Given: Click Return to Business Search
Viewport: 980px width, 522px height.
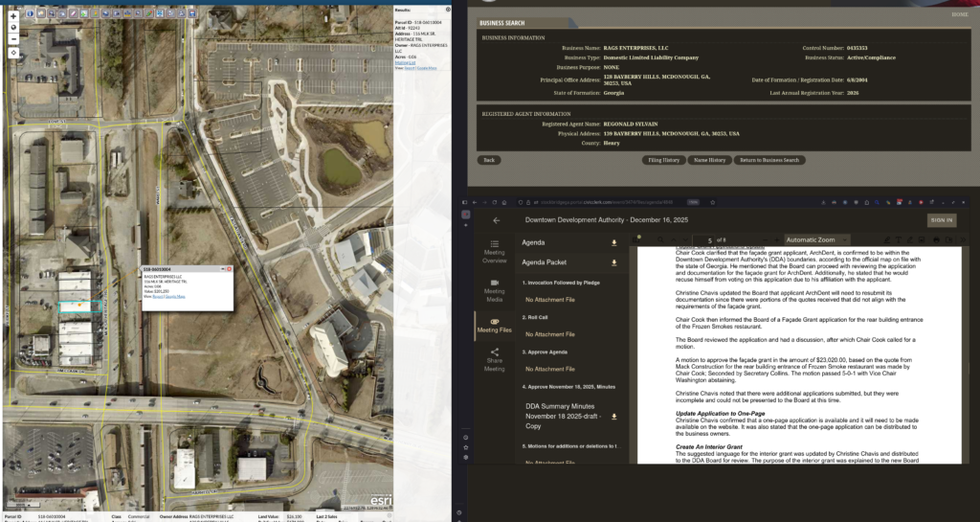Looking at the screenshot, I should (768, 160).
